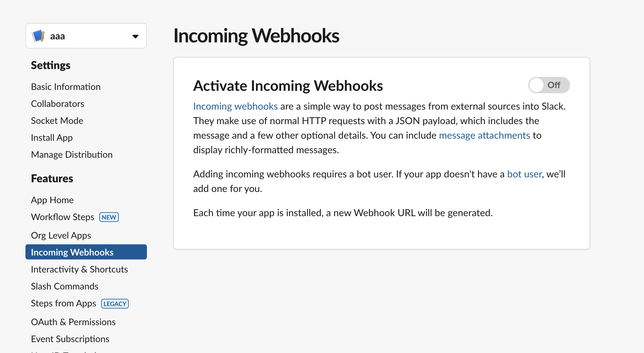The image size is (644, 353).
Task: Open Basic Information settings
Action: (x=66, y=87)
